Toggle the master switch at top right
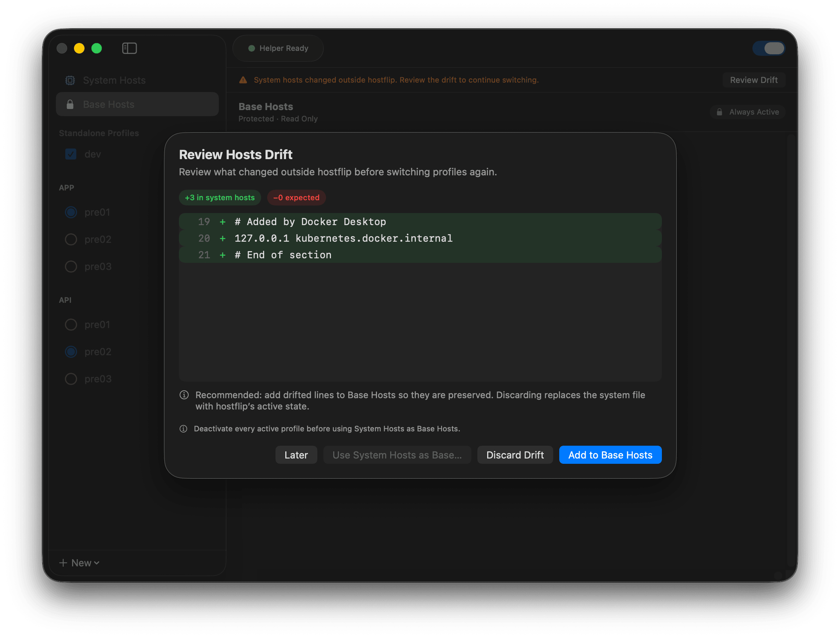Viewport: 840px width, 638px height. tap(769, 48)
